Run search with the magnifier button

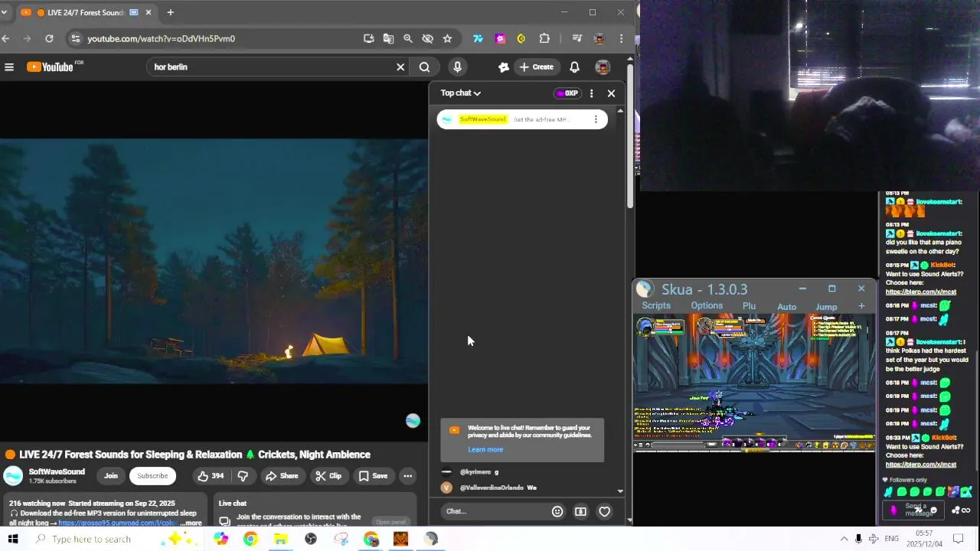point(424,67)
